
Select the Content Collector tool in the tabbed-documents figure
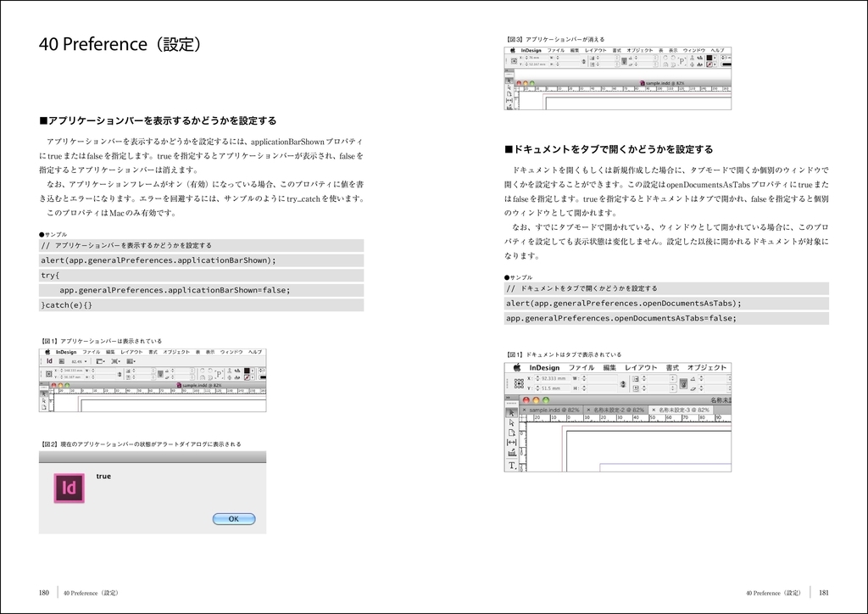tap(511, 453)
